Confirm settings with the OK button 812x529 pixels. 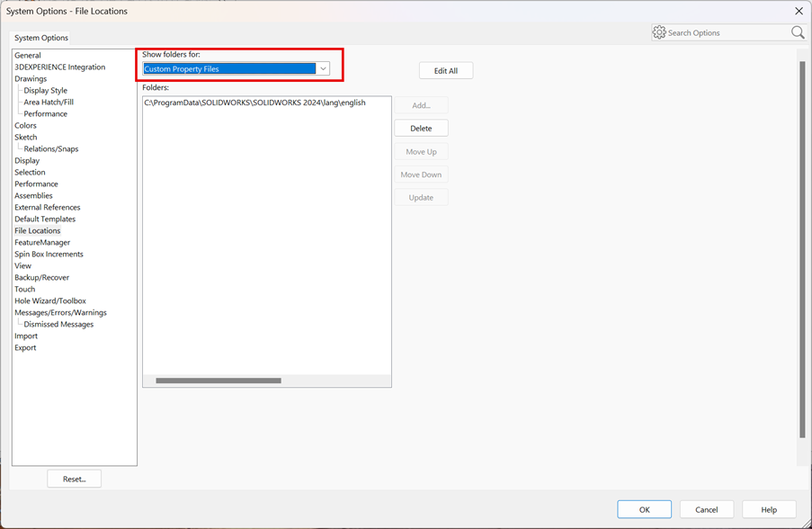coord(644,510)
